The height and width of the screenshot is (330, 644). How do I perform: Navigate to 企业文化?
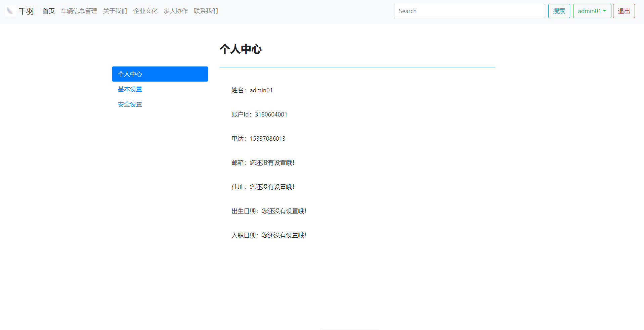pos(145,11)
